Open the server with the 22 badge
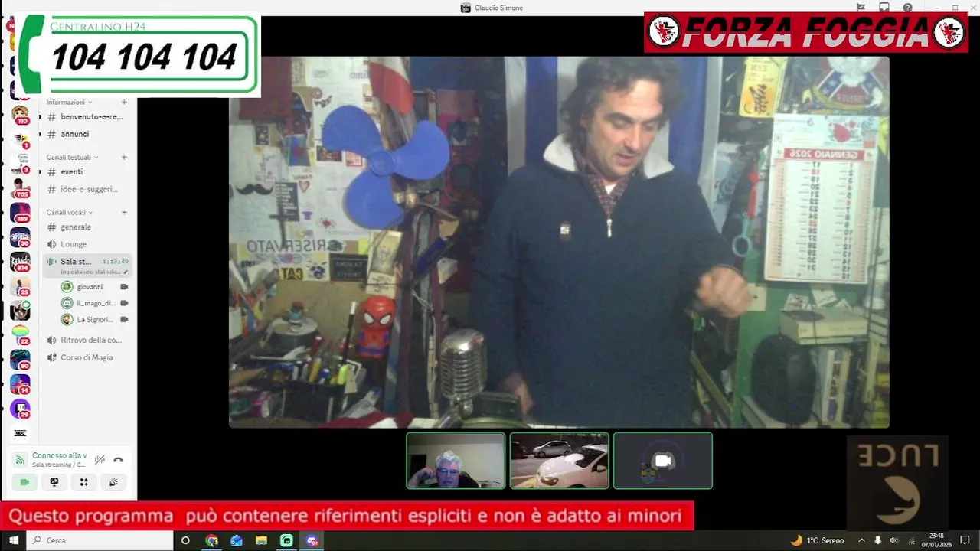 (x=20, y=335)
